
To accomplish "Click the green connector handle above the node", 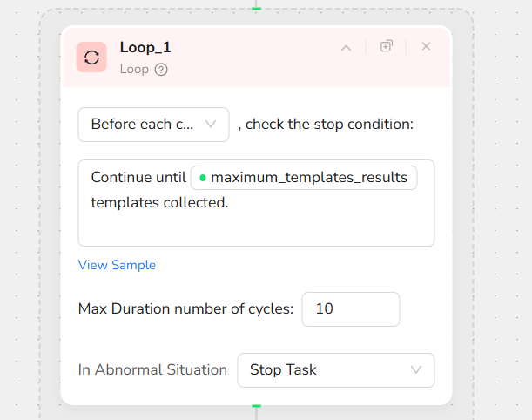I will 256,5.
